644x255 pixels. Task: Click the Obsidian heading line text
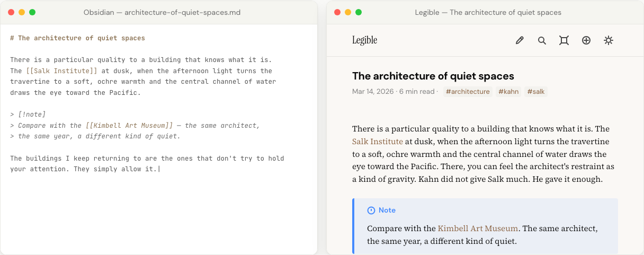pyautogui.click(x=77, y=38)
